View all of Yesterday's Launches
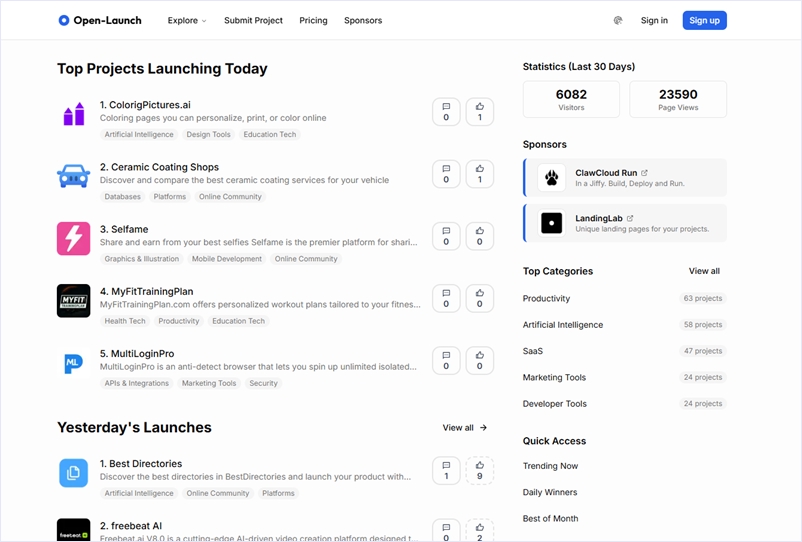 [464, 428]
